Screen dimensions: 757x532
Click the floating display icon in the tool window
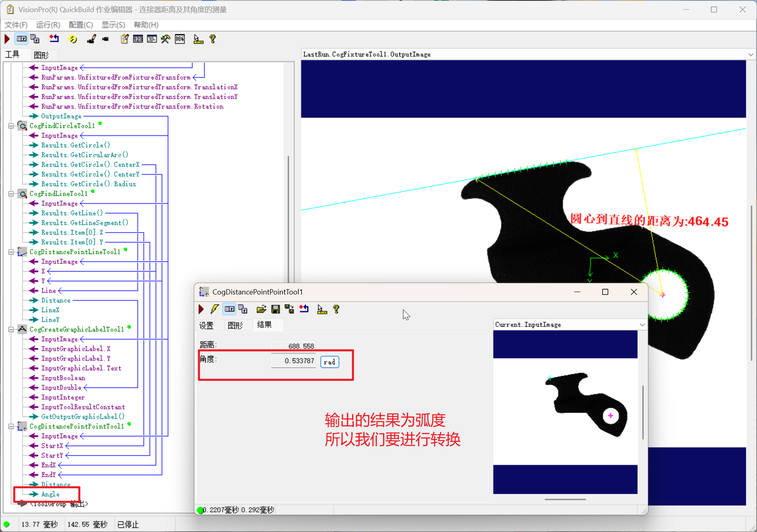[x=243, y=309]
